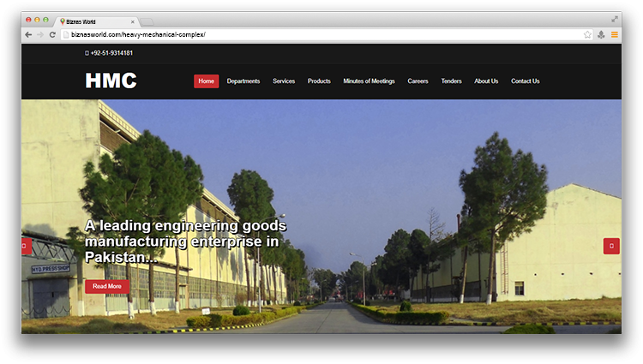Image resolution: width=643 pixels, height=364 pixels.
Task: Open a new tab next to Biznes World
Action: click(147, 21)
